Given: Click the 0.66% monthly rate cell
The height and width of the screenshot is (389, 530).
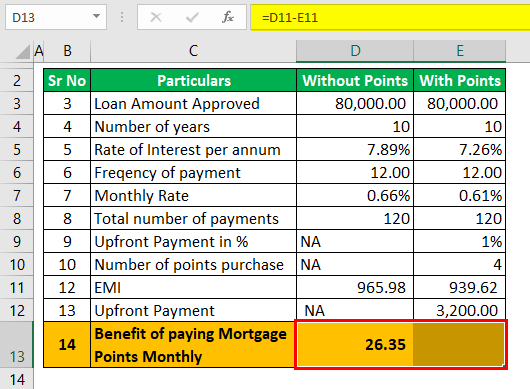Looking at the screenshot, I should point(355,195).
